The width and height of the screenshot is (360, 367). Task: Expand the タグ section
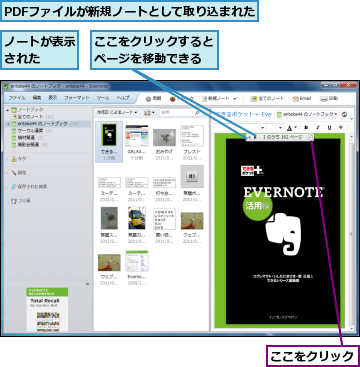point(8,160)
